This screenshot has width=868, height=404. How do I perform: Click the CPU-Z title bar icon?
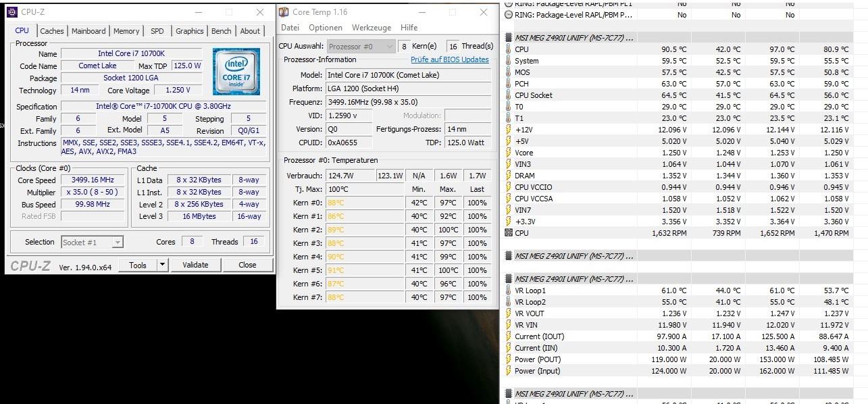[12, 12]
